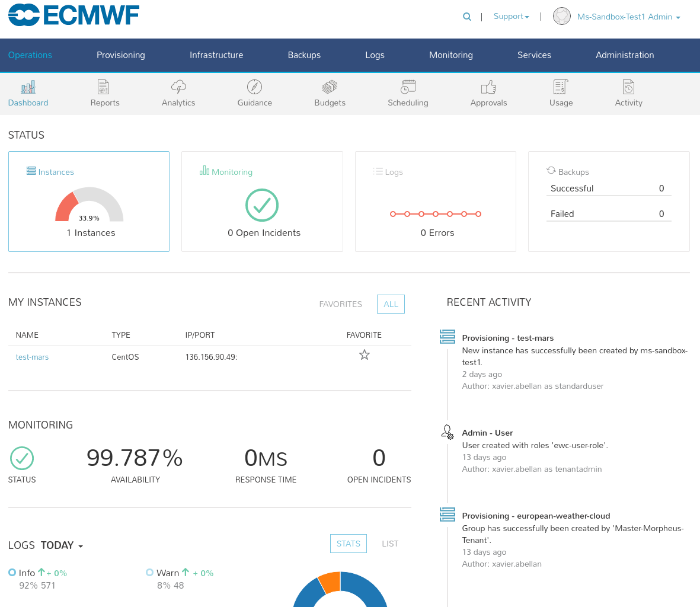Favorite the test-mars instance with the star

[x=365, y=355]
